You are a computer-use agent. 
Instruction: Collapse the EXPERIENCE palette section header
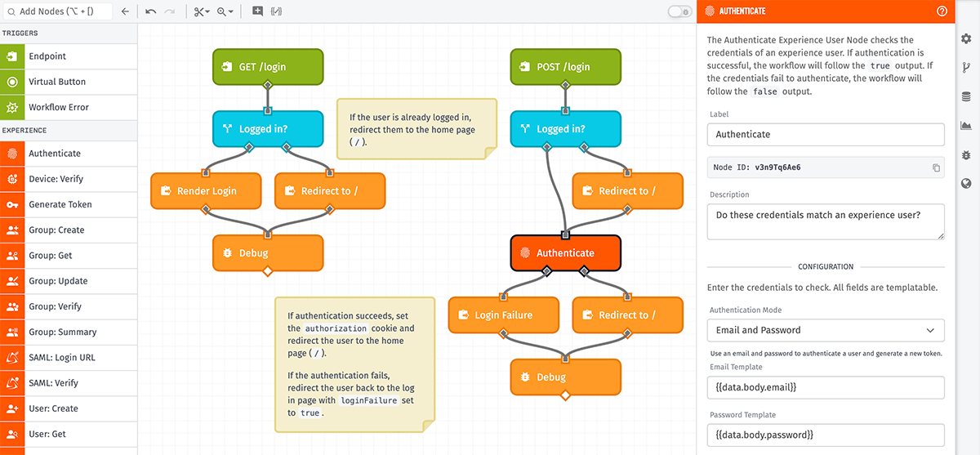69,130
